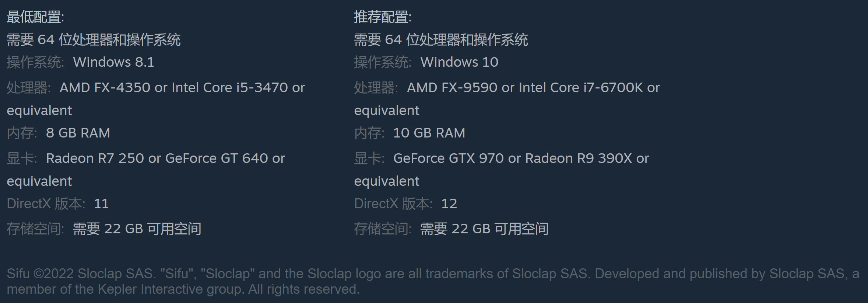Viewport: 868px width, 303px height.
Task: Click the 最低配置 heading
Action: pyautogui.click(x=35, y=17)
